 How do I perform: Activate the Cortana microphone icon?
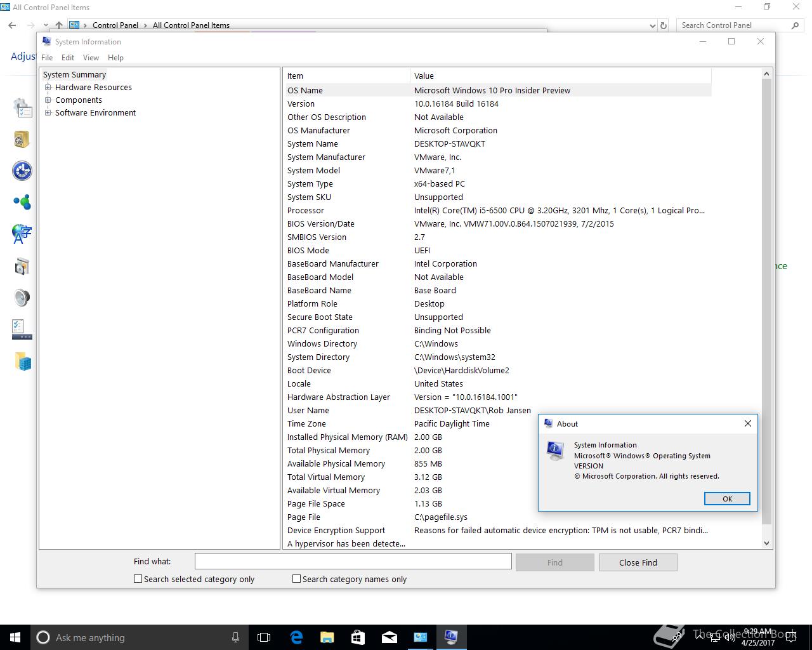pos(235,637)
